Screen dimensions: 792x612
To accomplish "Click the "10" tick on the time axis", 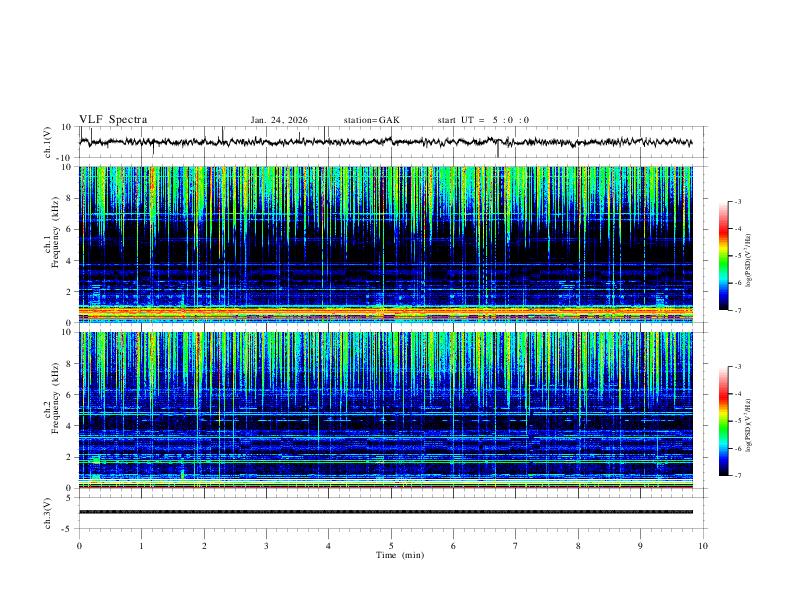I will click(703, 546).
